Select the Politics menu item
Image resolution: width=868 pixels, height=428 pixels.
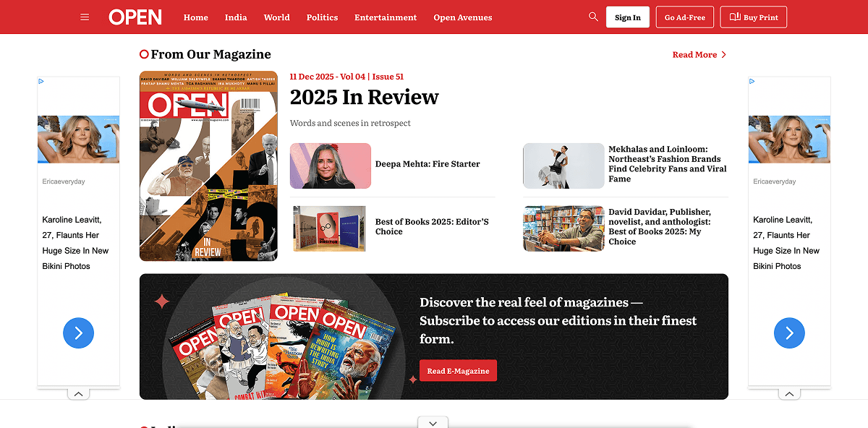pos(322,17)
